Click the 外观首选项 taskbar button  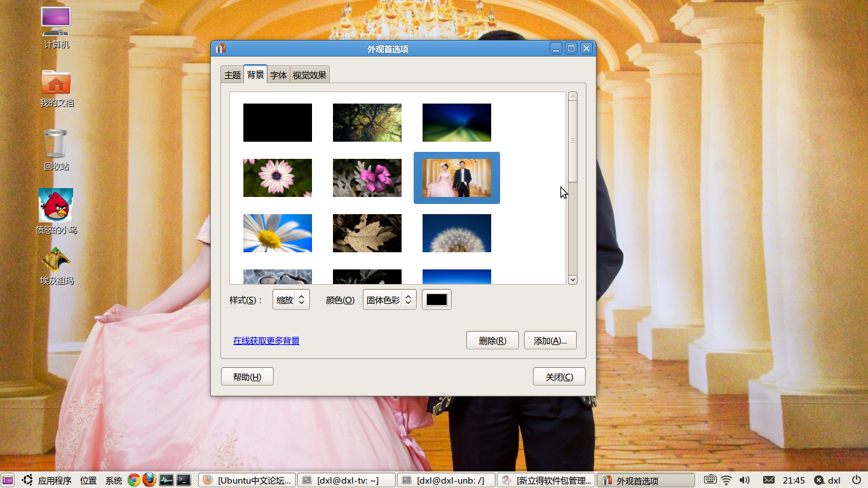coord(646,480)
